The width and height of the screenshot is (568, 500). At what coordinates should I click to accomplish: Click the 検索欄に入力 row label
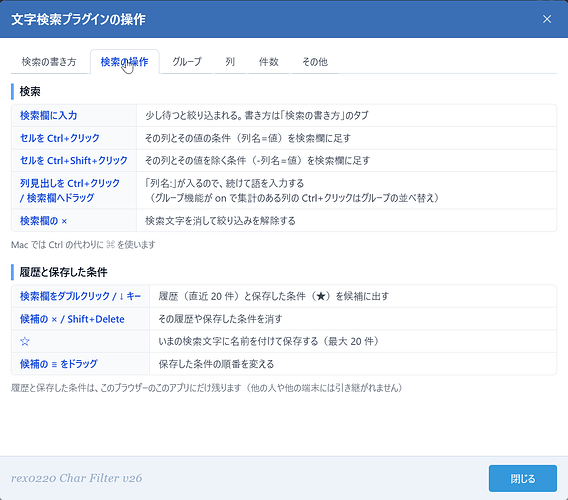(49, 116)
